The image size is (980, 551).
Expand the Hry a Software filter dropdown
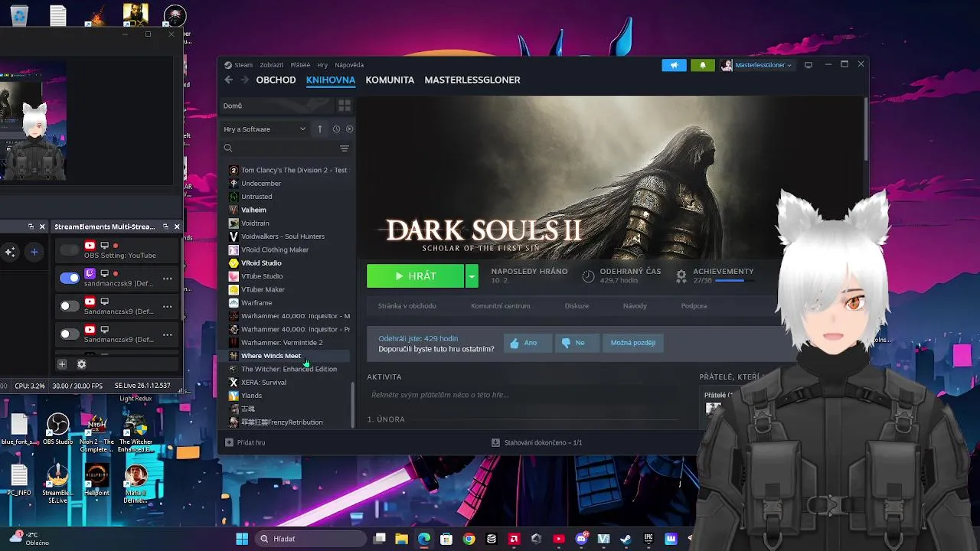265,129
